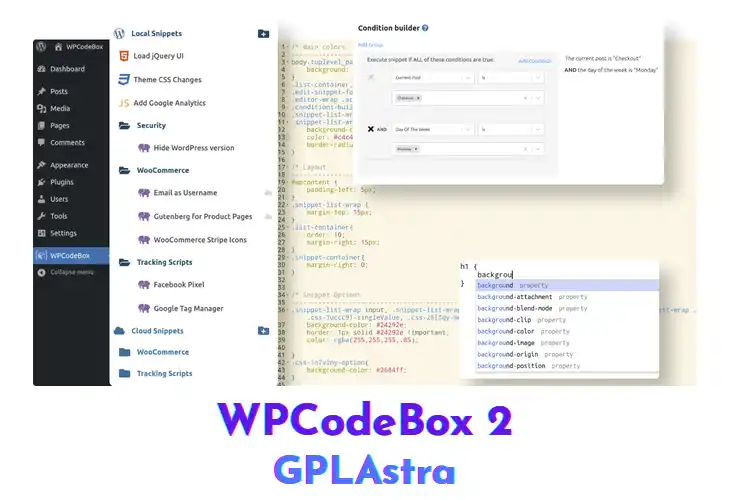Click the Add Group link

click(x=371, y=45)
